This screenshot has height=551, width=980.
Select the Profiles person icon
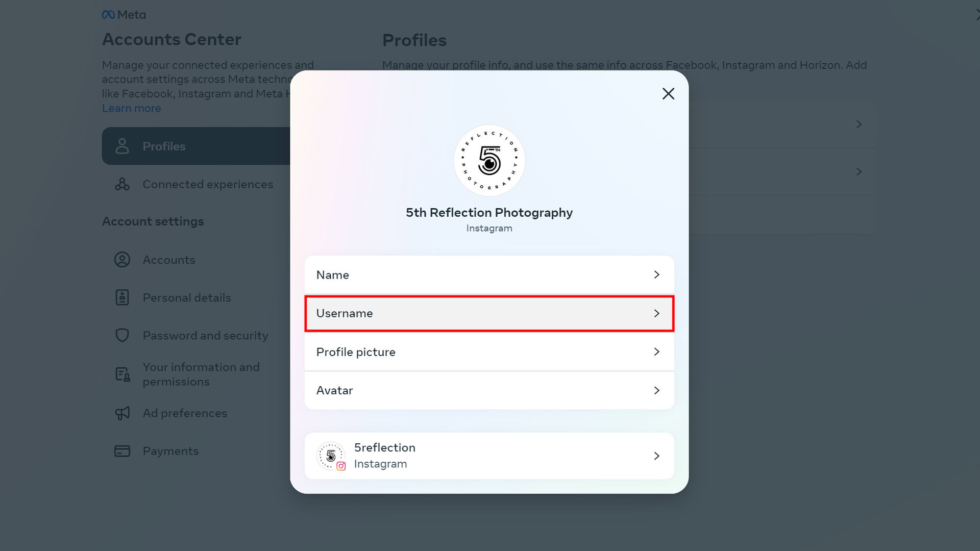122,146
